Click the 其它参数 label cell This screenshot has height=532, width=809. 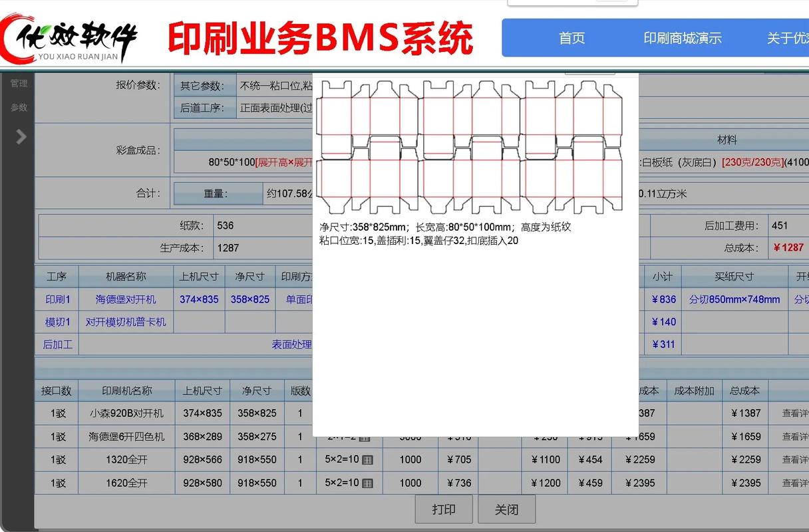click(205, 85)
